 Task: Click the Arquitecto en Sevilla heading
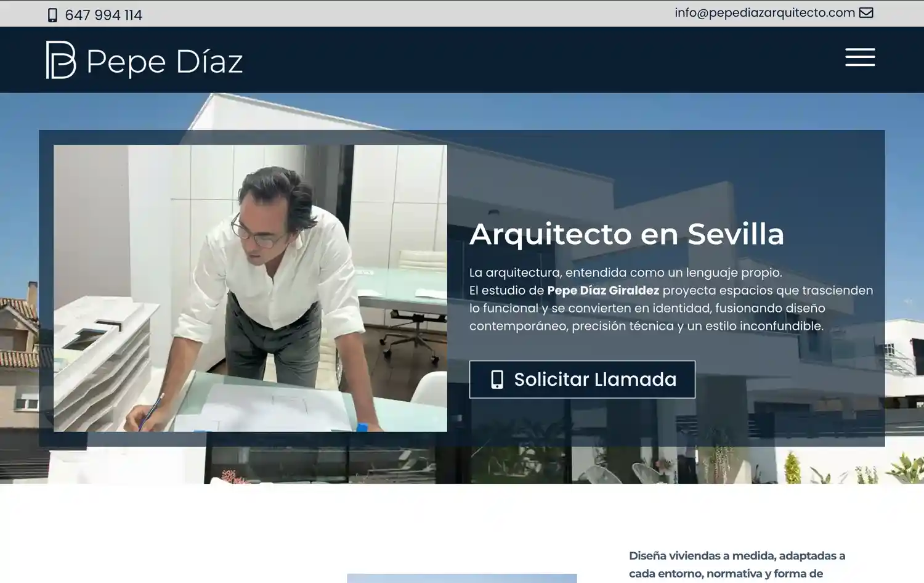pos(626,234)
